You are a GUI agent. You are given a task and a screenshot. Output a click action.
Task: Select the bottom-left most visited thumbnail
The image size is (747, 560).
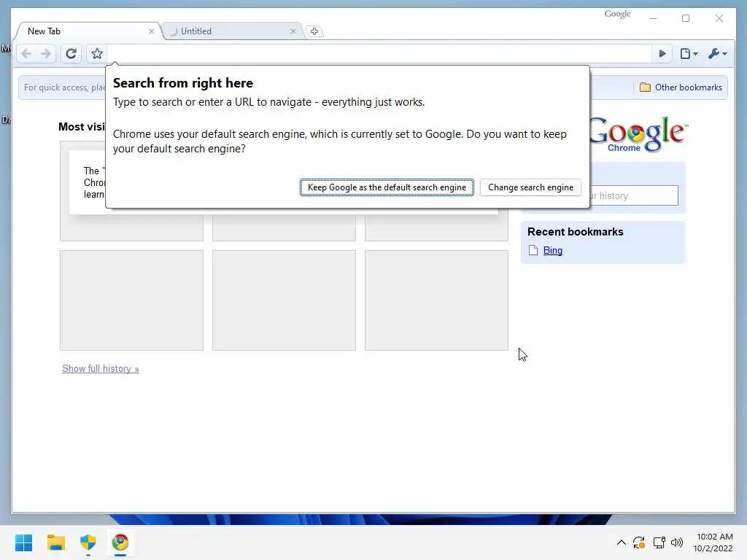pyautogui.click(x=131, y=300)
